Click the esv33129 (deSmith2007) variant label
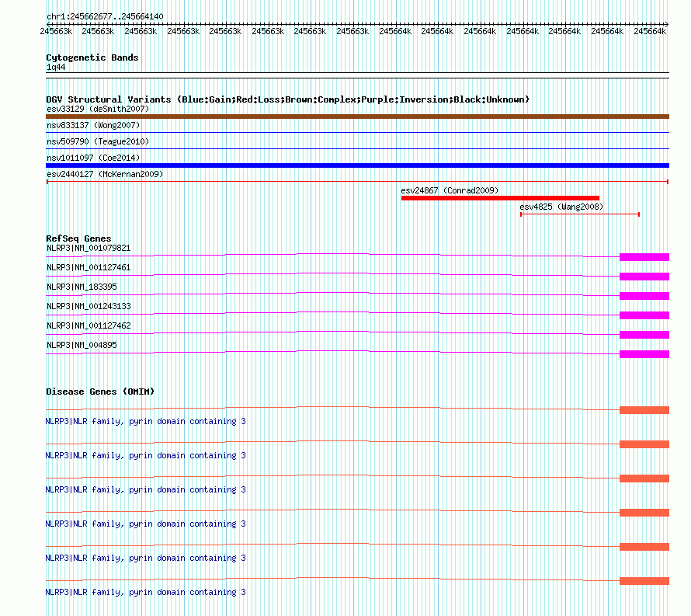Image resolution: width=691 pixels, height=616 pixels. 98,109
